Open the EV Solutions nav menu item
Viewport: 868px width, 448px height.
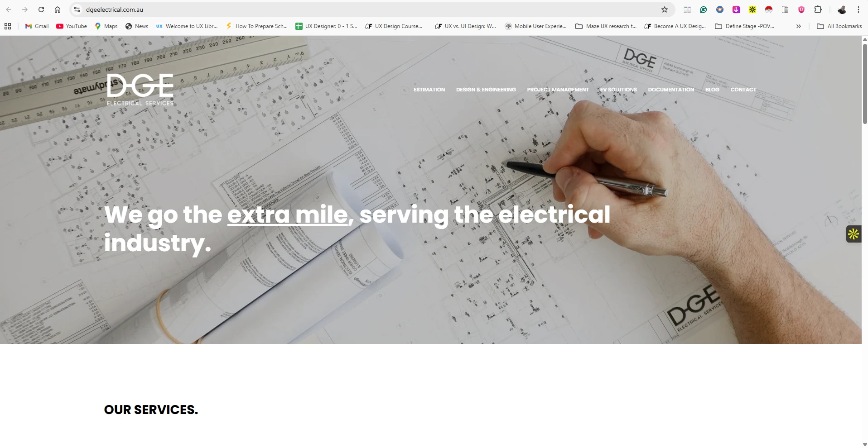pos(618,90)
